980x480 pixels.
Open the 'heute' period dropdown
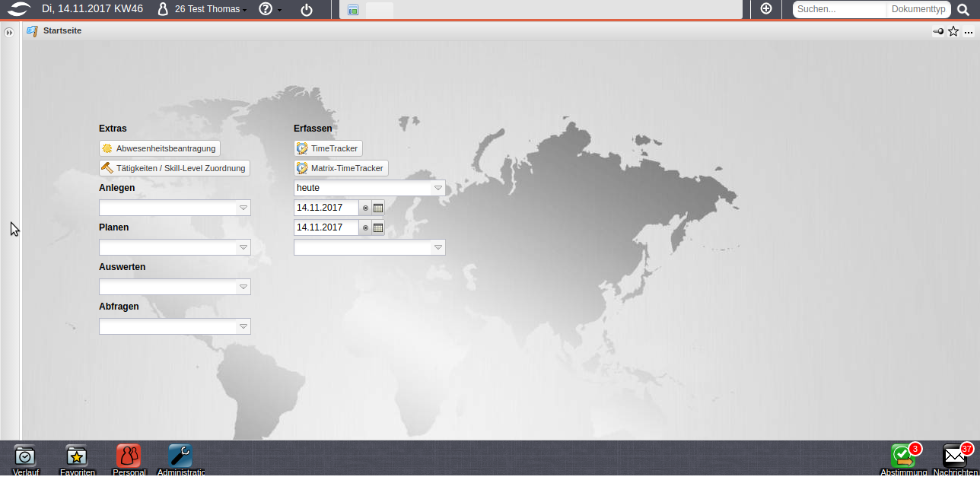[x=438, y=188]
